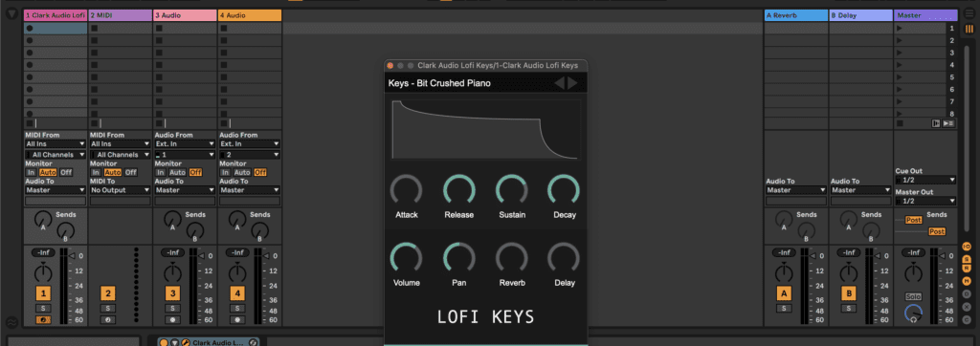This screenshot has width=980, height=346.
Task: Click Back to Arrangement button
Action: point(936,123)
